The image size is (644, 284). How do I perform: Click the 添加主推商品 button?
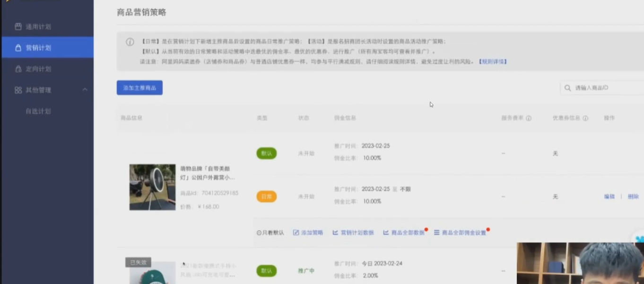coord(139,88)
